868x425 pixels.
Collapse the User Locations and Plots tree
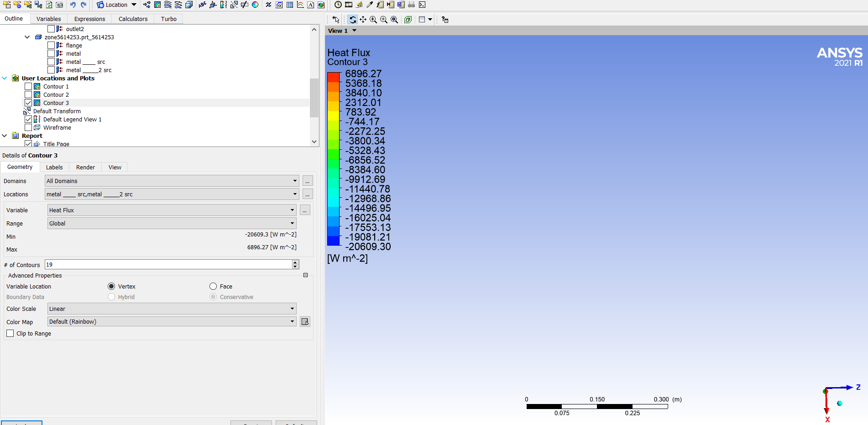(5, 79)
